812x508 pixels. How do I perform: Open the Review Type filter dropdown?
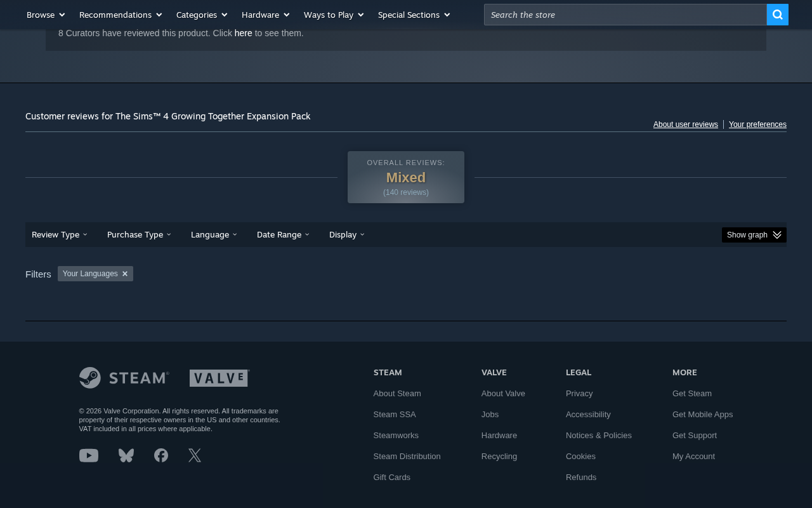60,234
